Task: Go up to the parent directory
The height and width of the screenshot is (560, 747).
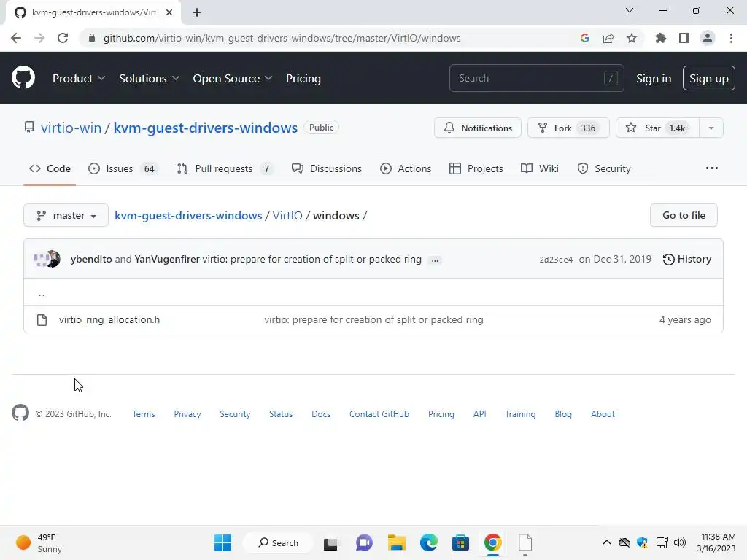Action: 42,293
